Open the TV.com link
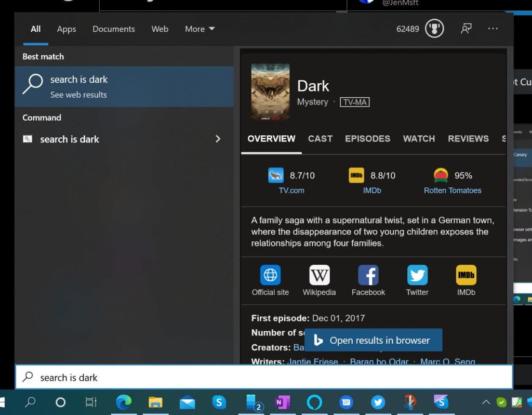 tap(291, 190)
